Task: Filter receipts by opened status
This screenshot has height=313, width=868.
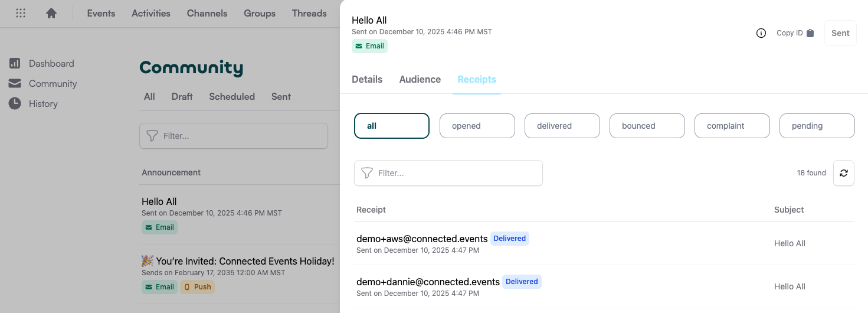Action: 477,126
